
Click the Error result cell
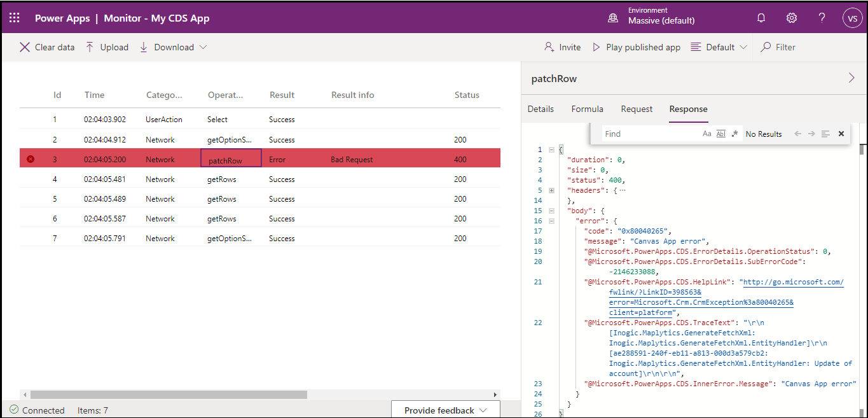(x=277, y=160)
